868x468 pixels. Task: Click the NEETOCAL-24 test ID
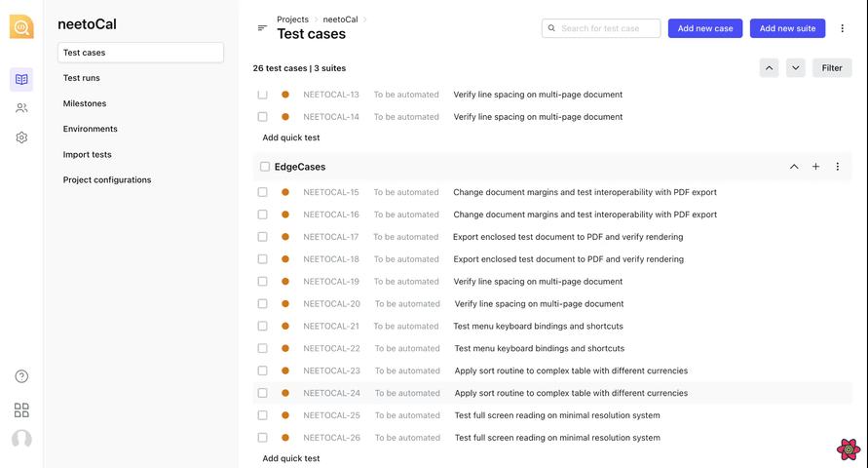tap(331, 393)
